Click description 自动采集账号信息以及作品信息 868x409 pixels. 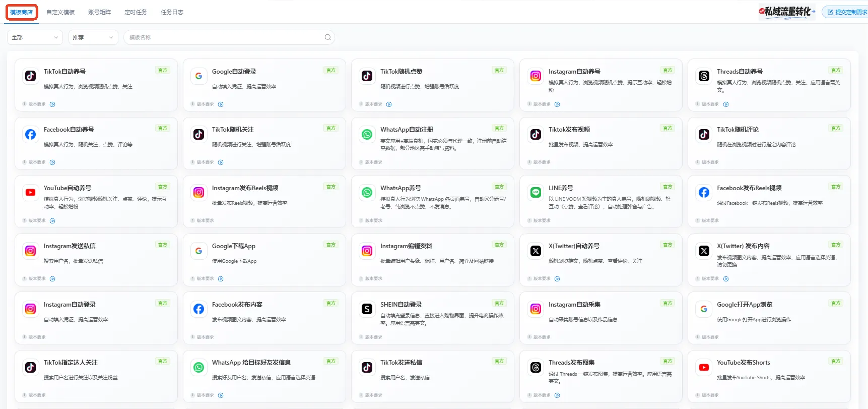pos(583,320)
